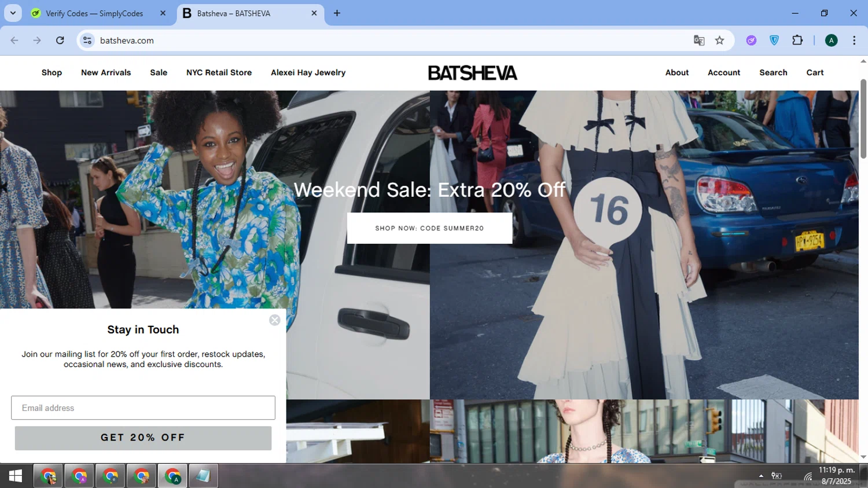The image size is (868, 488).
Task: Go forward to next page
Action: pos(37,40)
